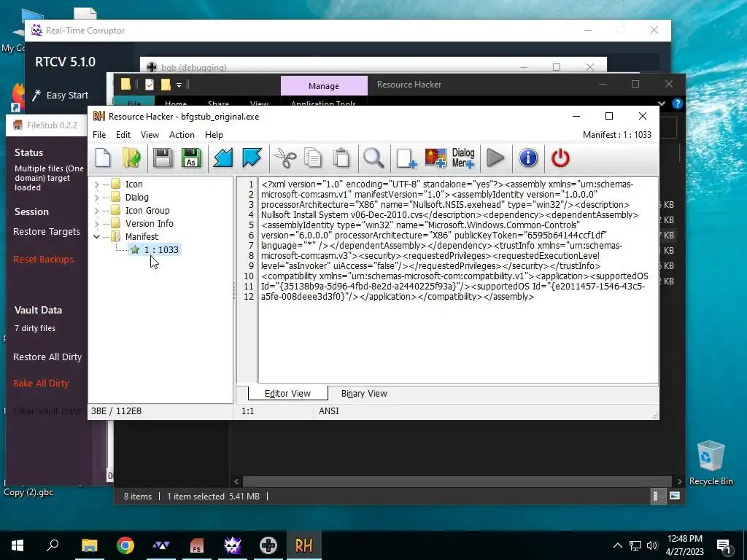747x560 pixels.
Task: Open the Action menu
Action: [182, 135]
